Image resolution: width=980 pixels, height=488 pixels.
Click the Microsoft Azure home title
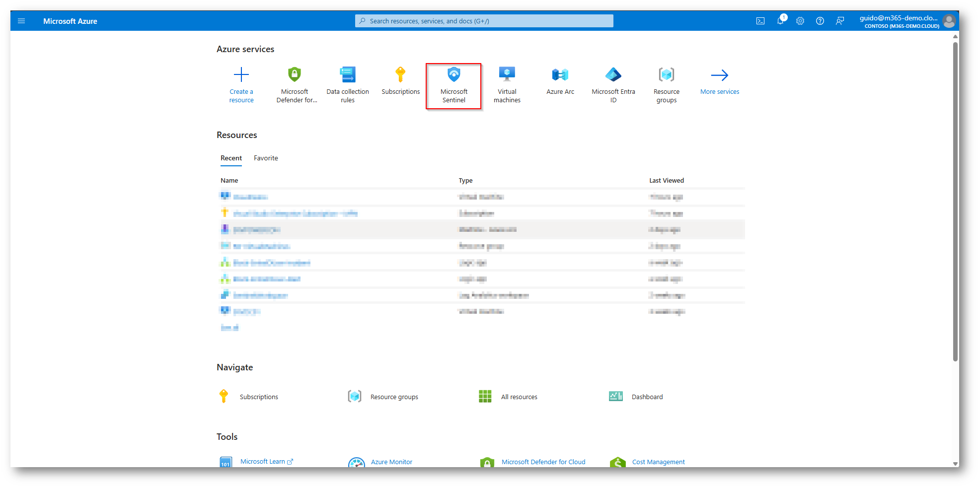click(70, 21)
